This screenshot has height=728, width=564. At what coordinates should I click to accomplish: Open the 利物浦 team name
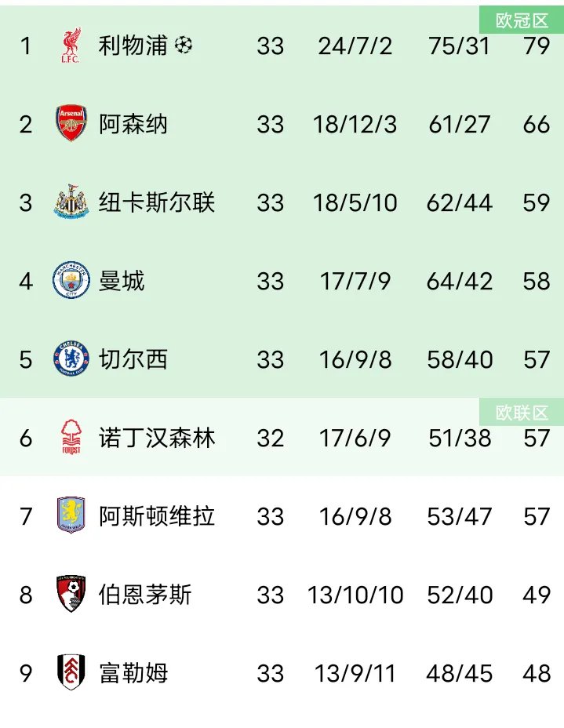point(133,45)
